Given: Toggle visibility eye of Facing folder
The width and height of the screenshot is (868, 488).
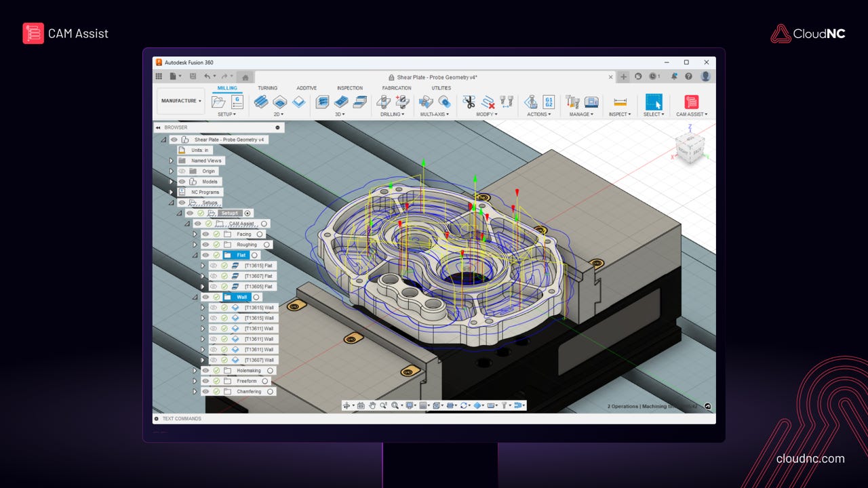Looking at the screenshot, I should (x=205, y=234).
